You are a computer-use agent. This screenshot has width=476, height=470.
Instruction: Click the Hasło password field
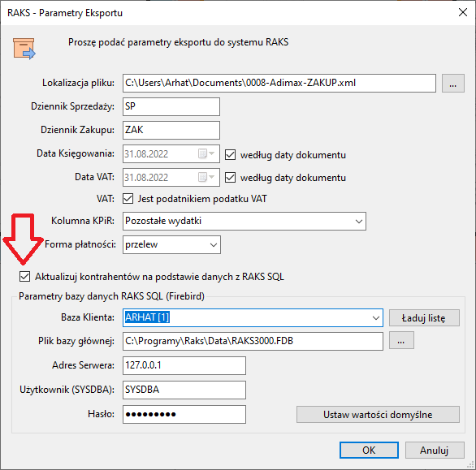tap(184, 414)
